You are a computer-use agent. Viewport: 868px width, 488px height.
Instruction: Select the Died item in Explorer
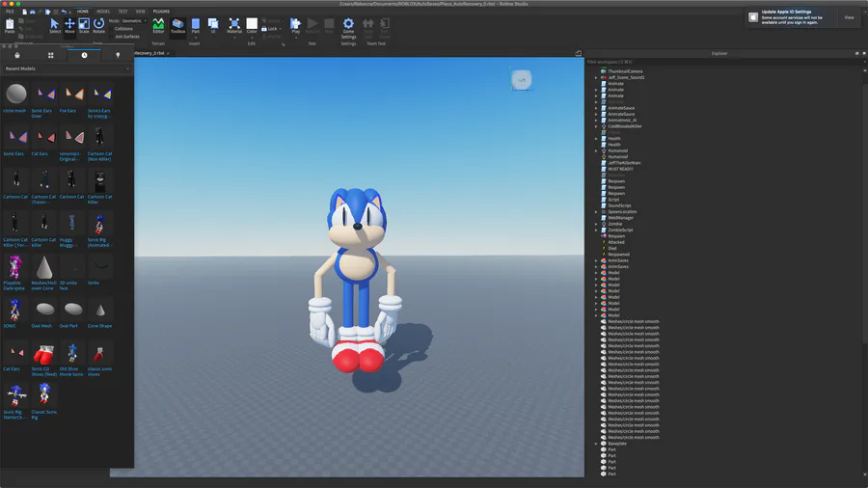point(611,249)
